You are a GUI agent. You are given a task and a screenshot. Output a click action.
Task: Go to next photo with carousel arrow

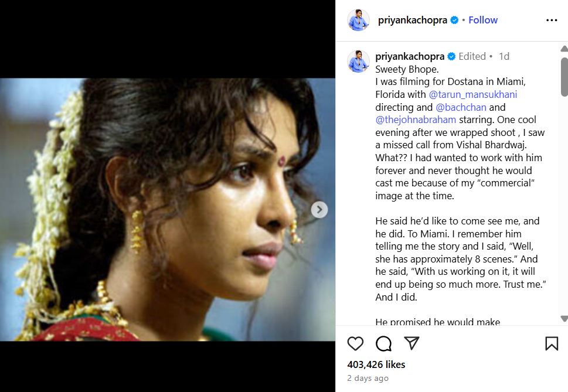pyautogui.click(x=319, y=210)
